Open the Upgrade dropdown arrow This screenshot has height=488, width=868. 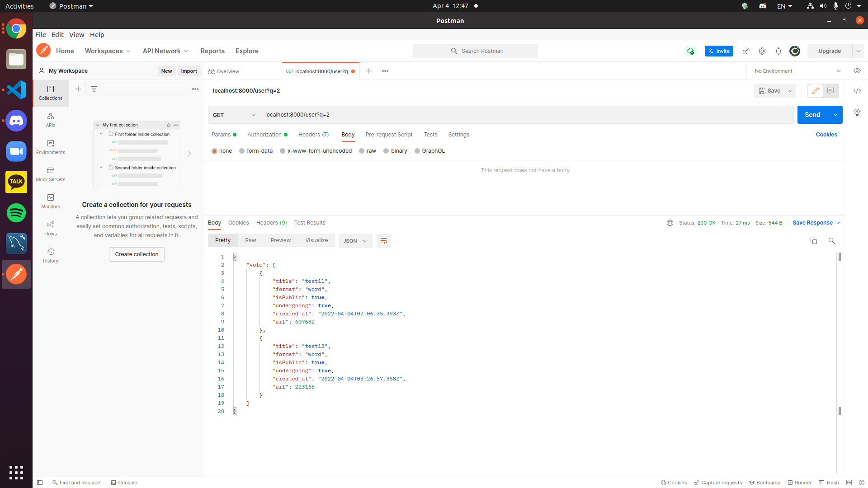click(x=859, y=51)
